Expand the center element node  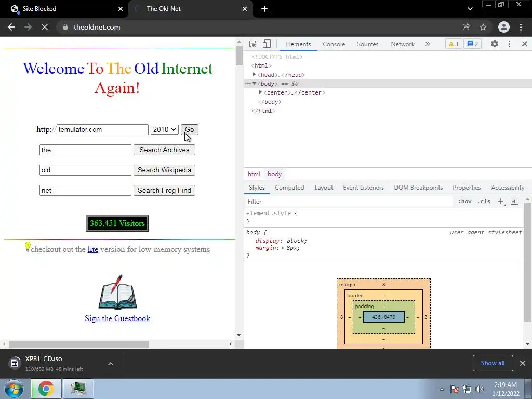260,92
